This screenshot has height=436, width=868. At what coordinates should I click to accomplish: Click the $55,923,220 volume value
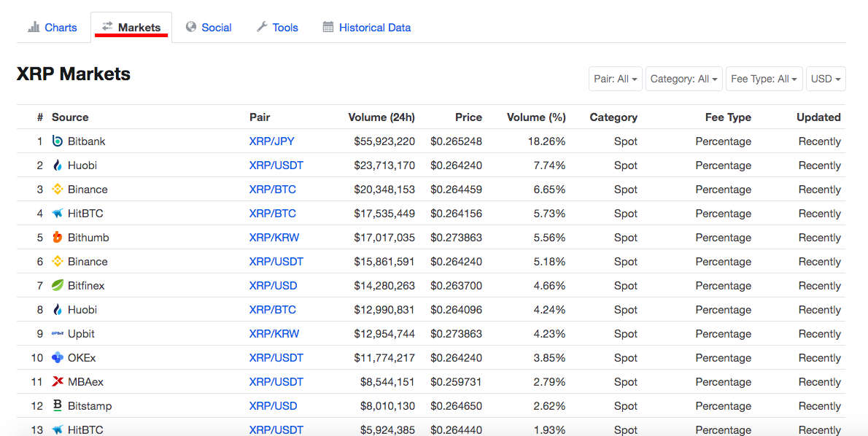click(x=384, y=141)
